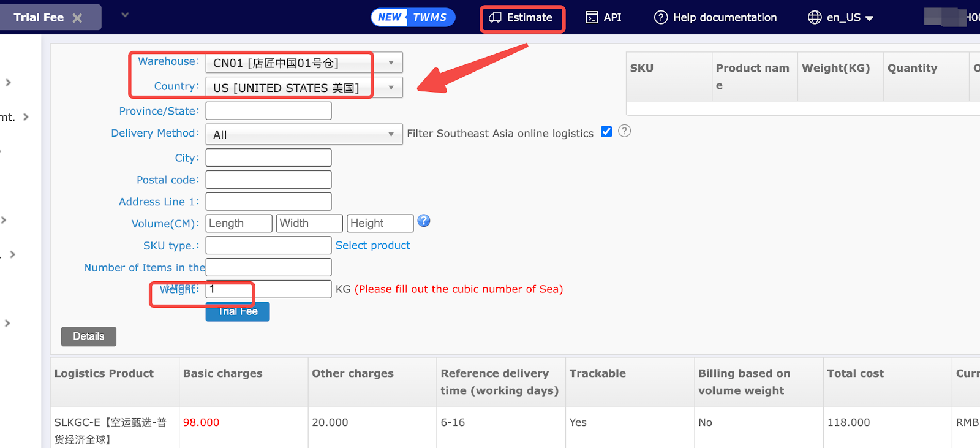Viewport: 980px width, 448px height.
Task: Click help icon beside Southeast Asia filter
Action: click(x=624, y=131)
